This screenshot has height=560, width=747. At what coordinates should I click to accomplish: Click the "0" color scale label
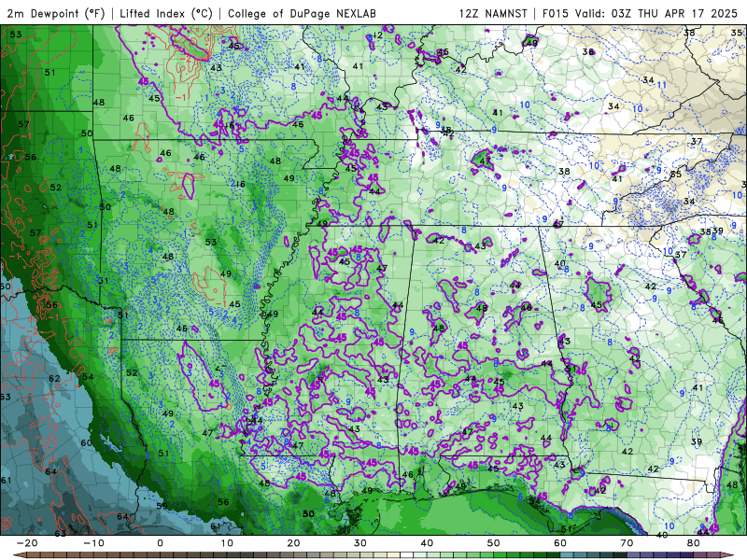click(x=160, y=543)
